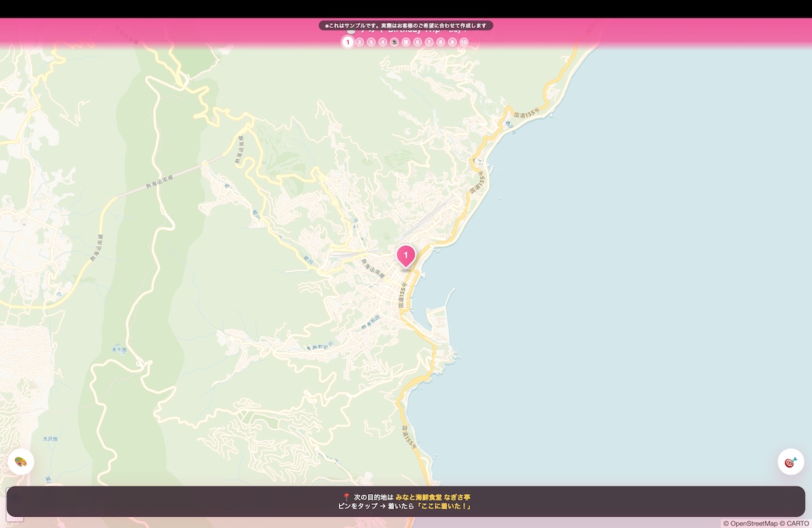Select step 7 in the progress dots
Screen dimensions: 812x528
click(429, 42)
